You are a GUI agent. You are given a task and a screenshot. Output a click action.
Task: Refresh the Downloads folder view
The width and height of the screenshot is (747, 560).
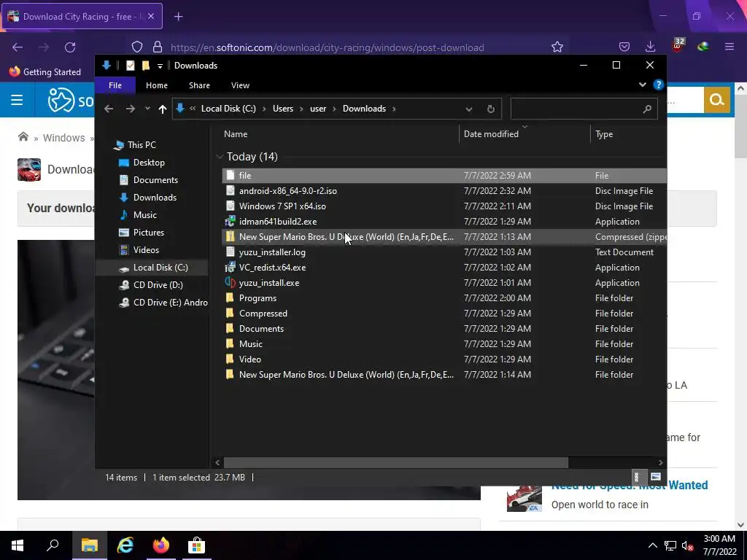[491, 109]
